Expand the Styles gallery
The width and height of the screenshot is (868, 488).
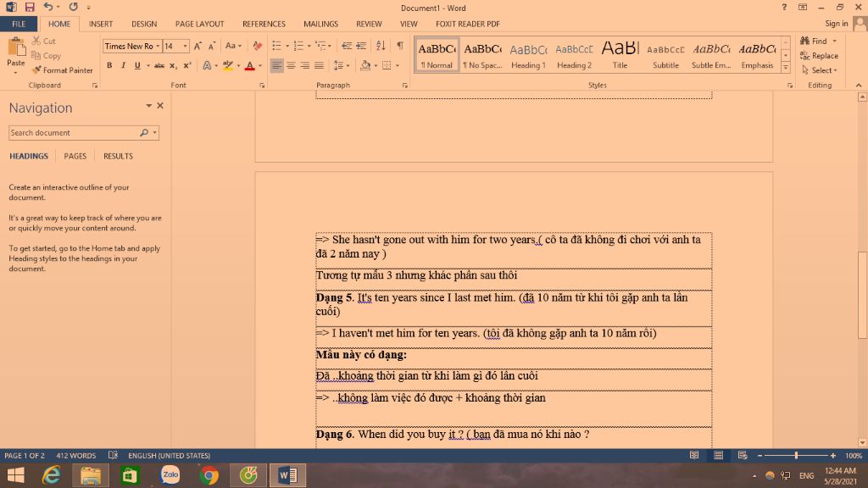click(x=786, y=68)
